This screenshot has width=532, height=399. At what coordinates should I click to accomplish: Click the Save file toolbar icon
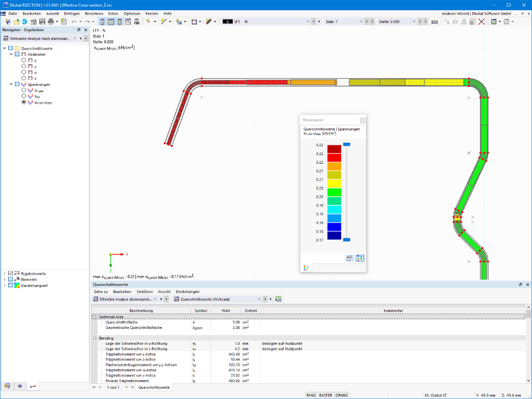pyautogui.click(x=42, y=21)
